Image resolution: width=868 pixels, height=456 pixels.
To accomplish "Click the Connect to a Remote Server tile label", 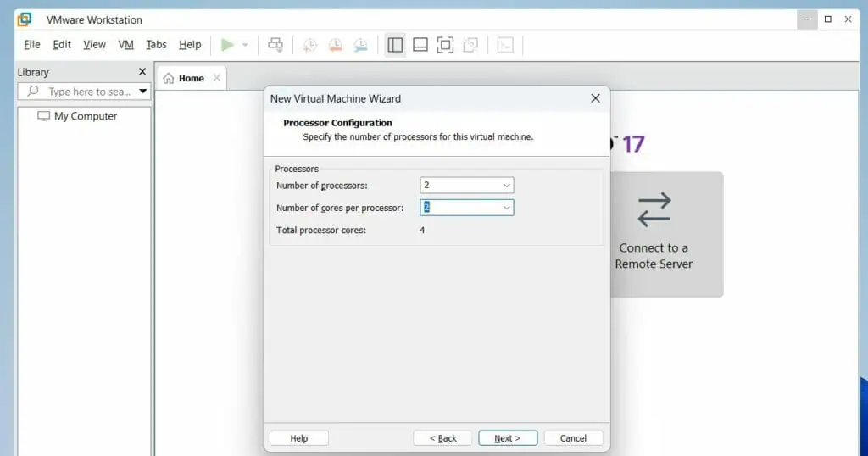I will click(654, 256).
